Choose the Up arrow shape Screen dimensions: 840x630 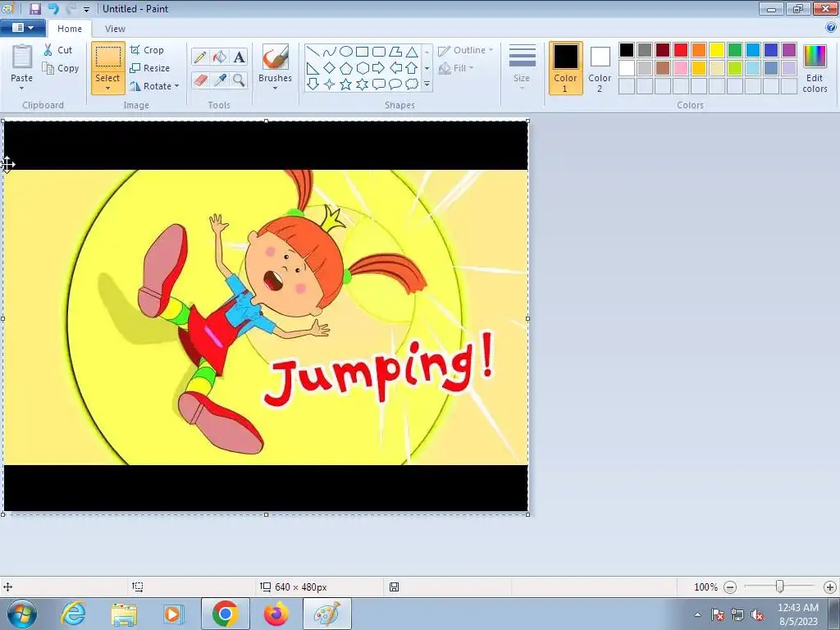412,68
